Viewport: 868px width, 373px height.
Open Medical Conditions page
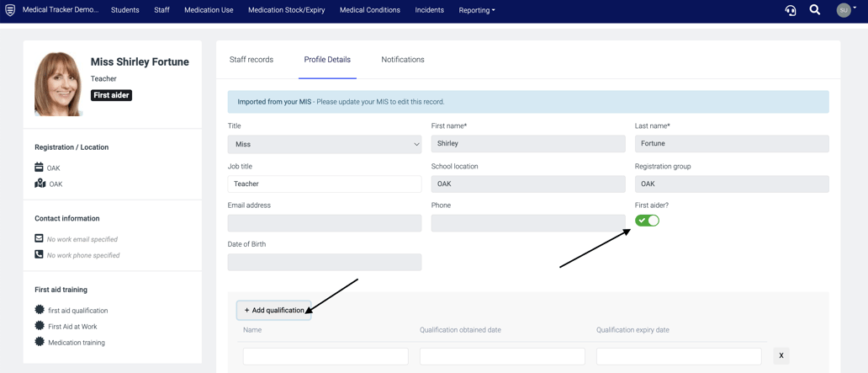[370, 10]
